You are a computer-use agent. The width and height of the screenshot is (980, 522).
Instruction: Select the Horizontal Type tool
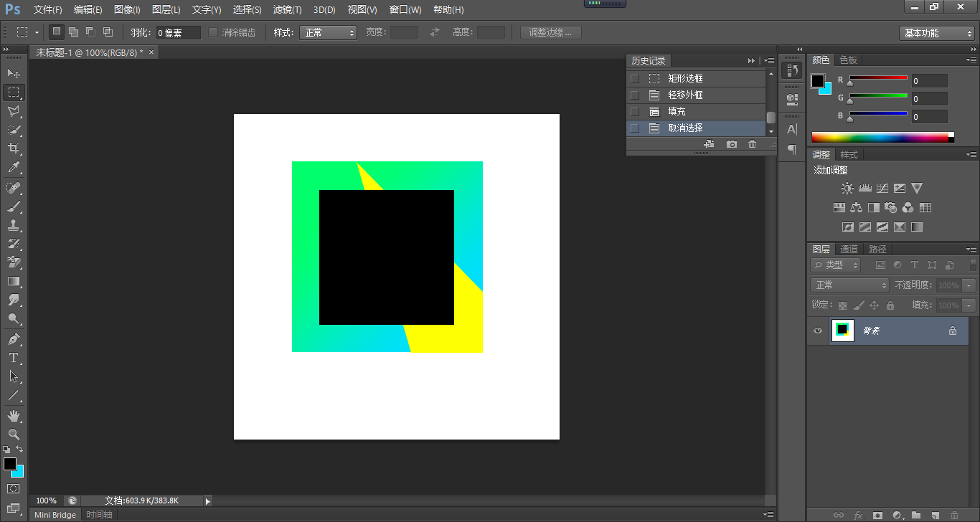[x=14, y=357]
